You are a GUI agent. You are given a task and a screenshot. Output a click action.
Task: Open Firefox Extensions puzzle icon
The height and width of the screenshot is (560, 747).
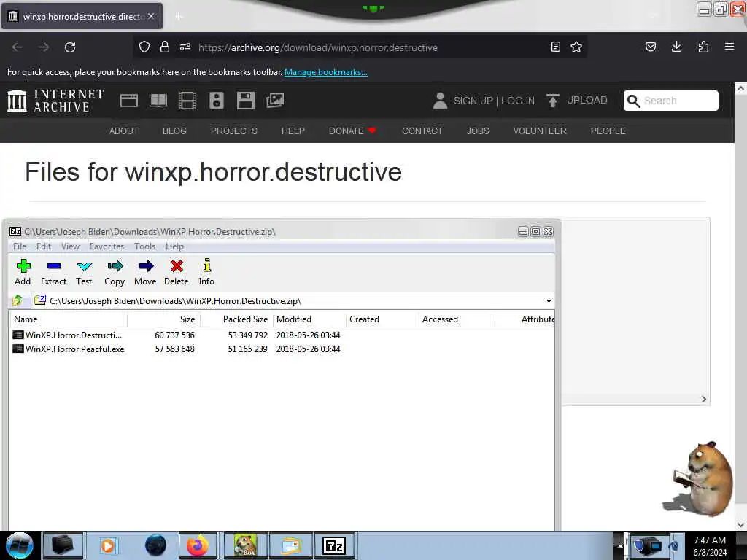point(703,47)
